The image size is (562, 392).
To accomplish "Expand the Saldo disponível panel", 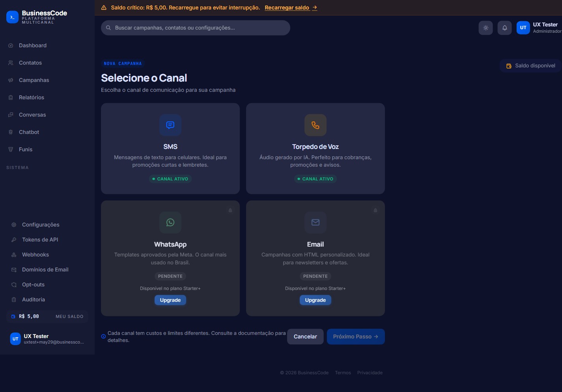I will click(530, 66).
